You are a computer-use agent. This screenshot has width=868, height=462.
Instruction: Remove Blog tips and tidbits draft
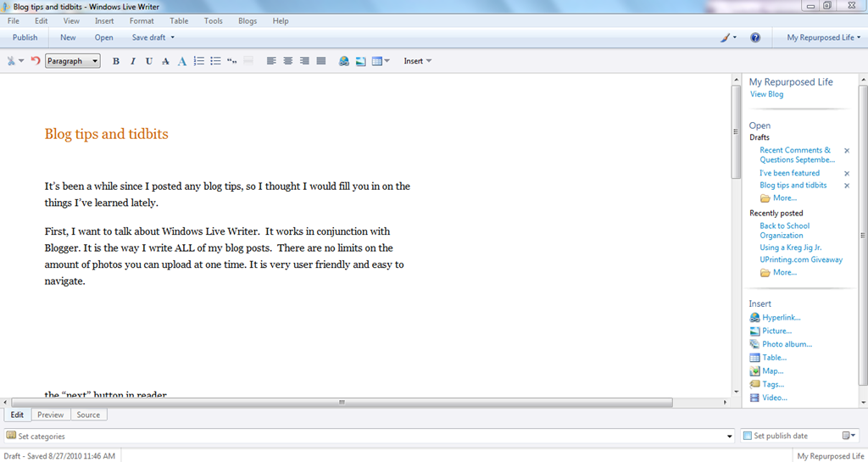click(847, 186)
